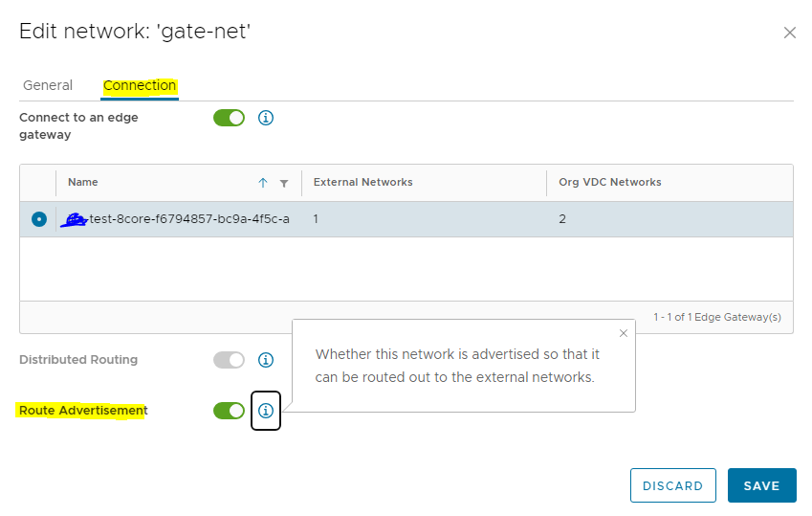This screenshot has width=812, height=516.
Task: Click the Route Advertisement info icon
Action: pos(266,411)
